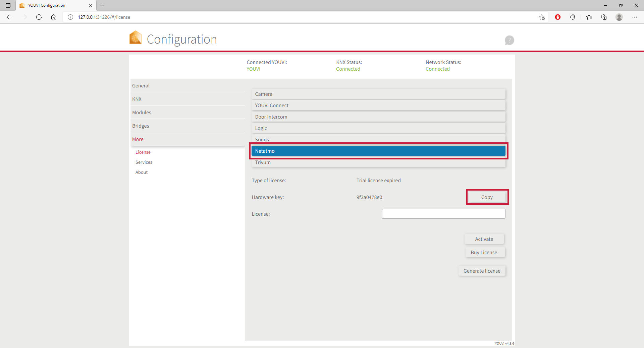This screenshot has width=644, height=348.
Task: Click Connected YOUVI value 'YOUVI'
Action: 253,69
